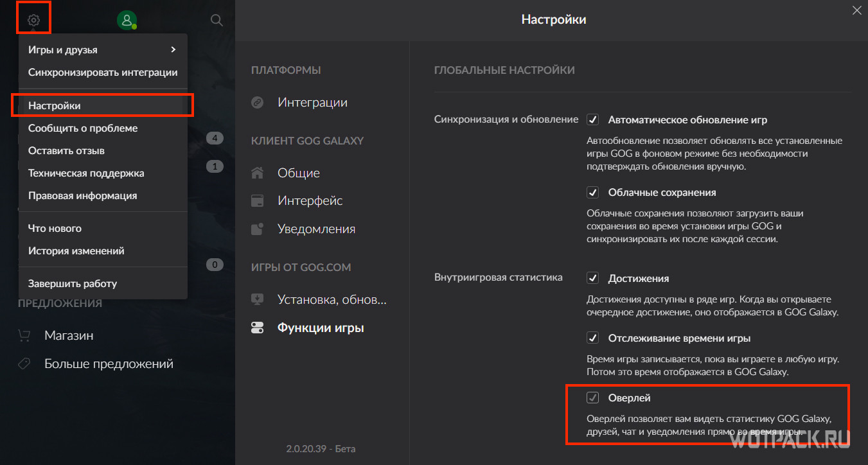Select Синхронизировать интеграции menu item
Image resolution: width=868 pixels, height=465 pixels.
[103, 72]
